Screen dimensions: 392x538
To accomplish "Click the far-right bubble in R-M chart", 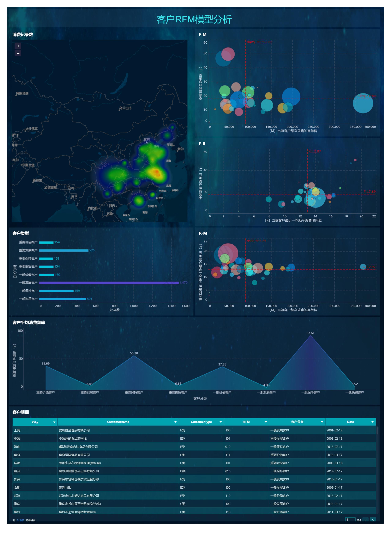I will click(363, 267).
